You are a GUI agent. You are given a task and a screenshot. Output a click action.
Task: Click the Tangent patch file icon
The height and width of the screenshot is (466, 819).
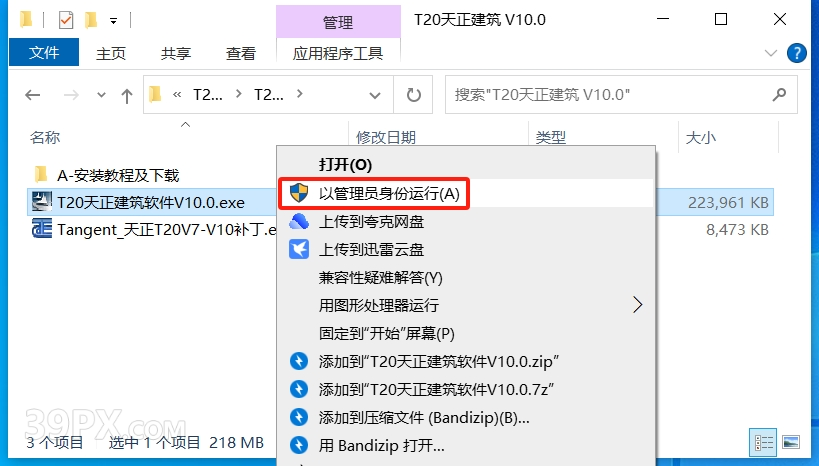pyautogui.click(x=42, y=229)
